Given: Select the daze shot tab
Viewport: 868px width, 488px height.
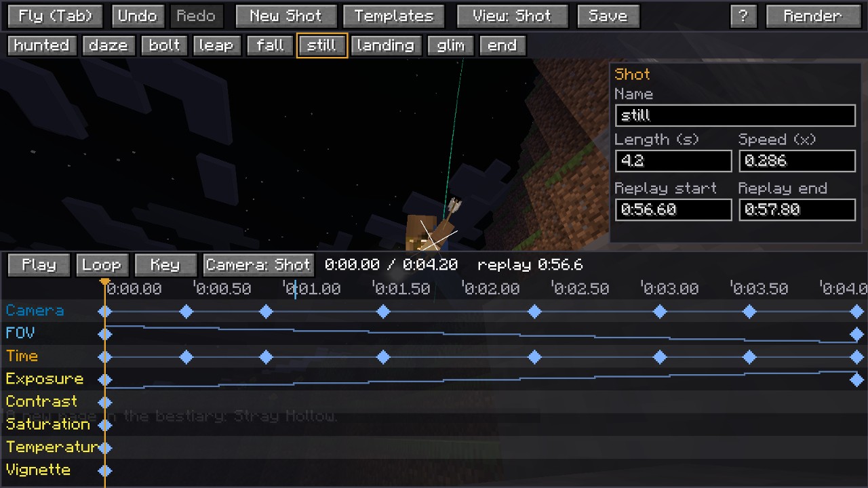Looking at the screenshot, I should [x=108, y=45].
